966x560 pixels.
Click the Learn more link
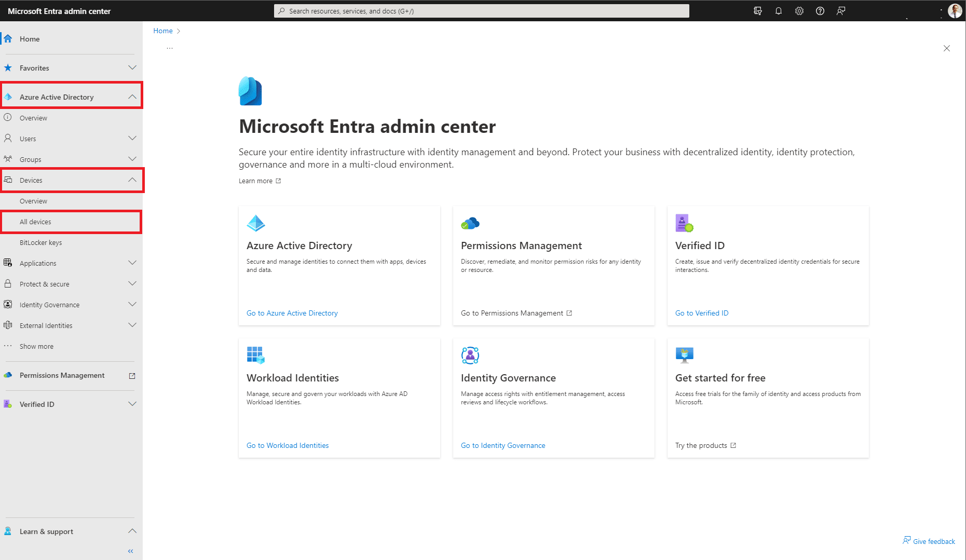pos(260,181)
